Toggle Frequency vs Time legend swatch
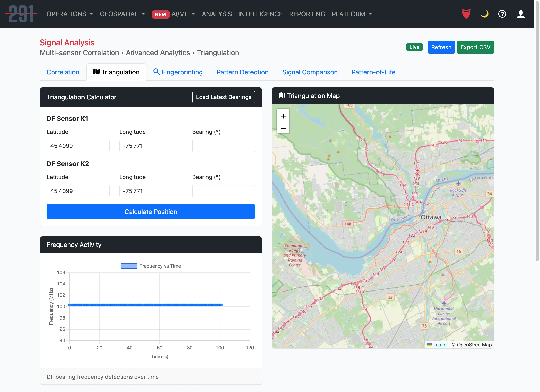 pyautogui.click(x=129, y=266)
